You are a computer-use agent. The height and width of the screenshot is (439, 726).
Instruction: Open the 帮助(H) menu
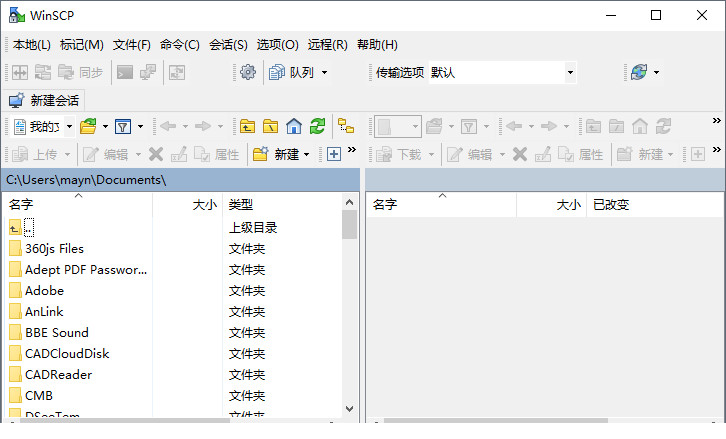pyautogui.click(x=377, y=45)
